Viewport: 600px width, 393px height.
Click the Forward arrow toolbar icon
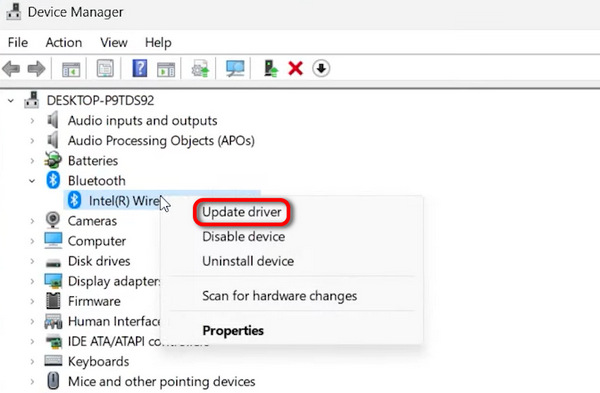click(36, 69)
